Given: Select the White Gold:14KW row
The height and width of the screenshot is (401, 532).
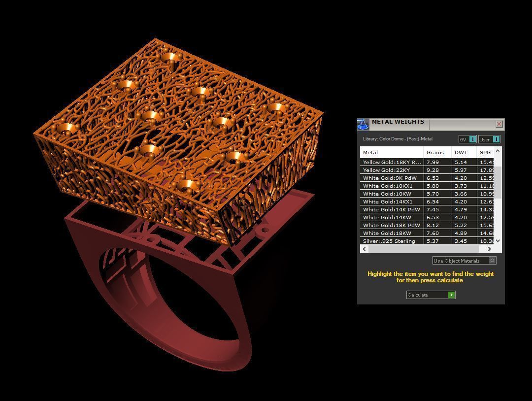Looking at the screenshot, I should tap(427, 217).
